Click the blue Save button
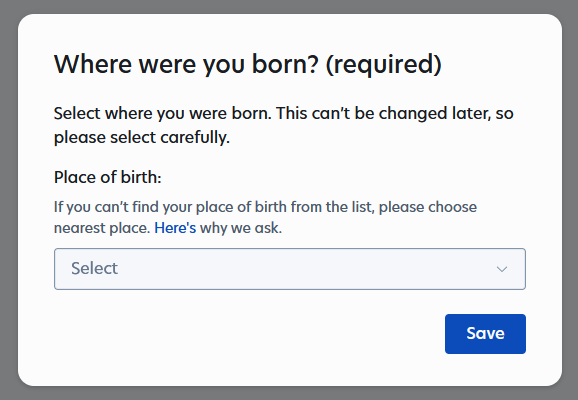Image resolution: width=578 pixels, height=400 pixels. (485, 334)
